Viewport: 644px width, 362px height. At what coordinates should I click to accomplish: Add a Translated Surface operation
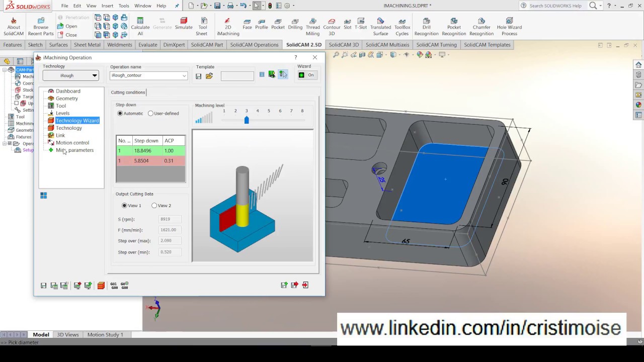coord(380,27)
